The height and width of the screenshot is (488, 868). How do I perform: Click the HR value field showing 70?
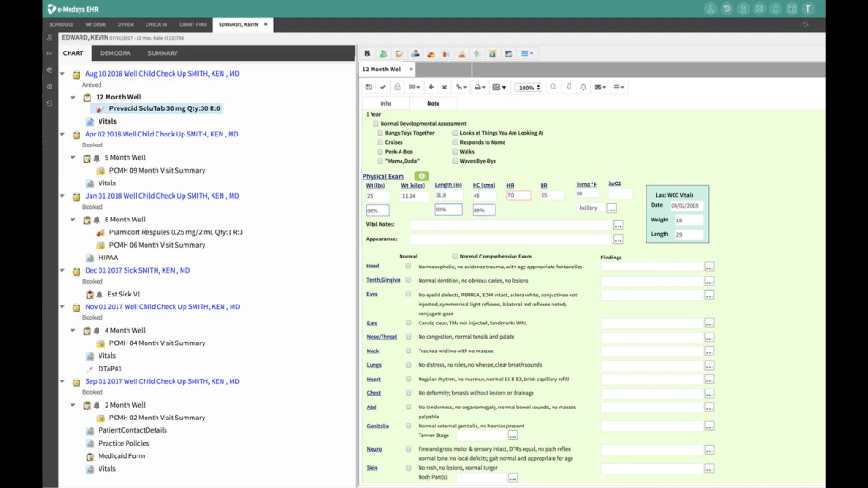[x=518, y=195]
